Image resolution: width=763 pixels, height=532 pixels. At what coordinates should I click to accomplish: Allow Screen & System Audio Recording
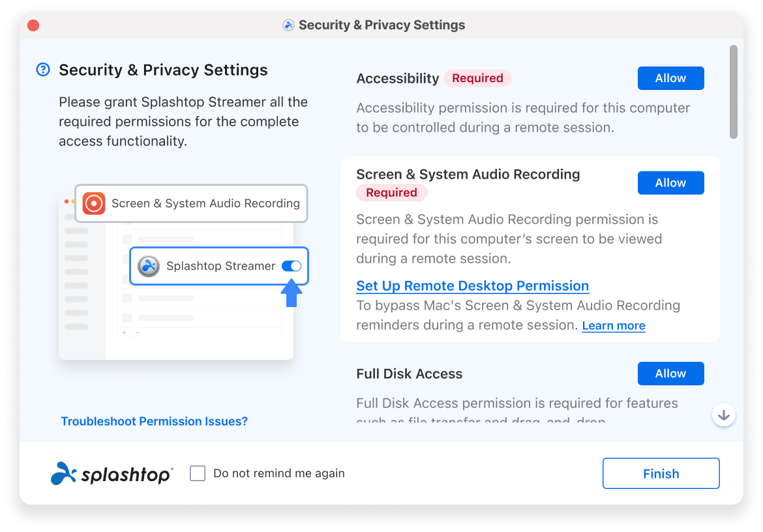pos(670,183)
